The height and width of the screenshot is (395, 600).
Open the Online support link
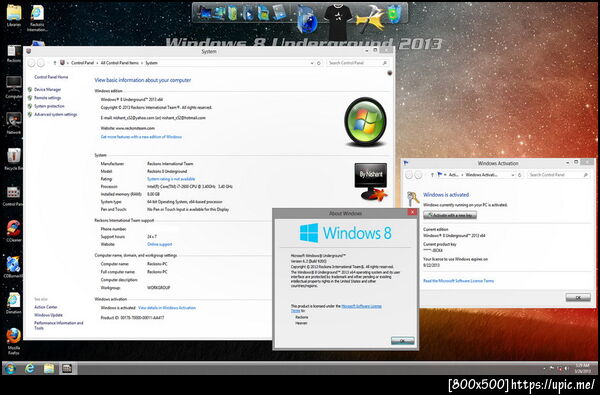click(x=160, y=244)
